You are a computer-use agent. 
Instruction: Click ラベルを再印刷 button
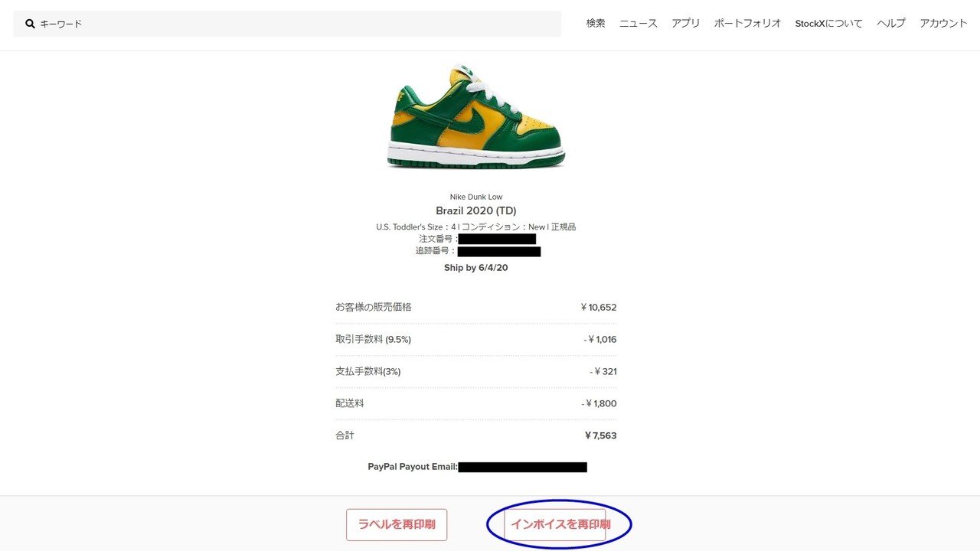click(x=397, y=525)
